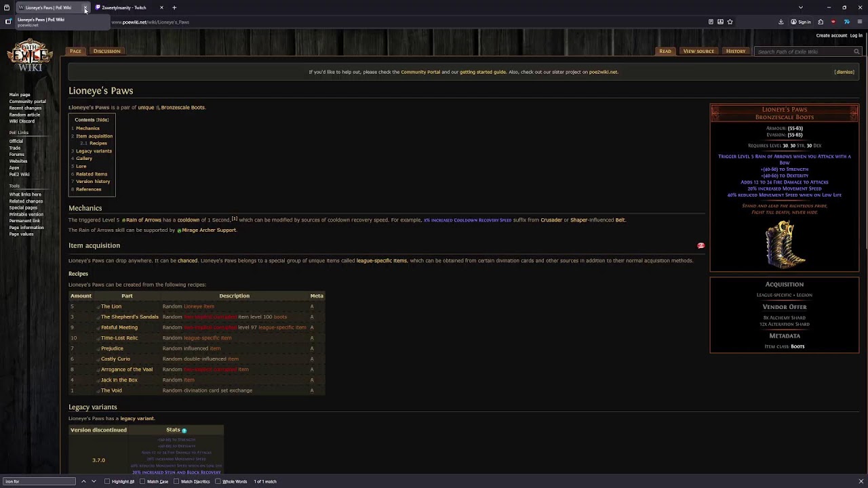The width and height of the screenshot is (868, 488).
Task: Toggle reader view icon in address bar
Action: (x=711, y=22)
